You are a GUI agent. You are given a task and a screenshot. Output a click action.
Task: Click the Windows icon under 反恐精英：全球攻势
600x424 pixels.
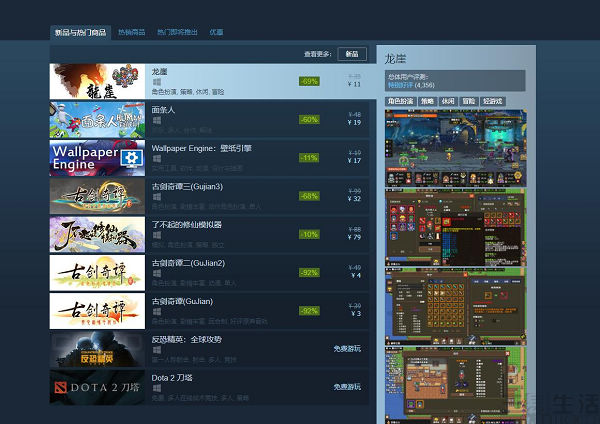click(157, 350)
